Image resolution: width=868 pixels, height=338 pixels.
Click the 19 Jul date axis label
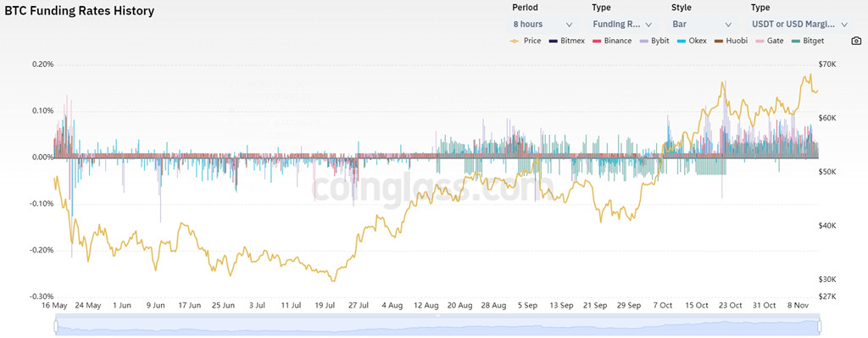[325, 305]
